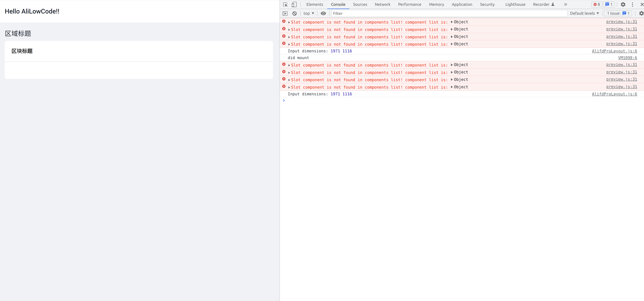Toggle the device toolbar icon
Image resolution: width=644 pixels, height=301 pixels.
pos(294,4)
